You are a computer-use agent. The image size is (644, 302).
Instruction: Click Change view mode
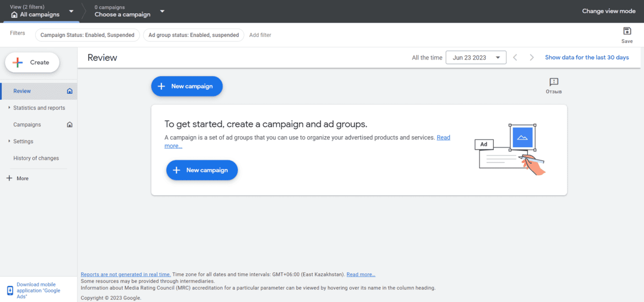pos(609,11)
